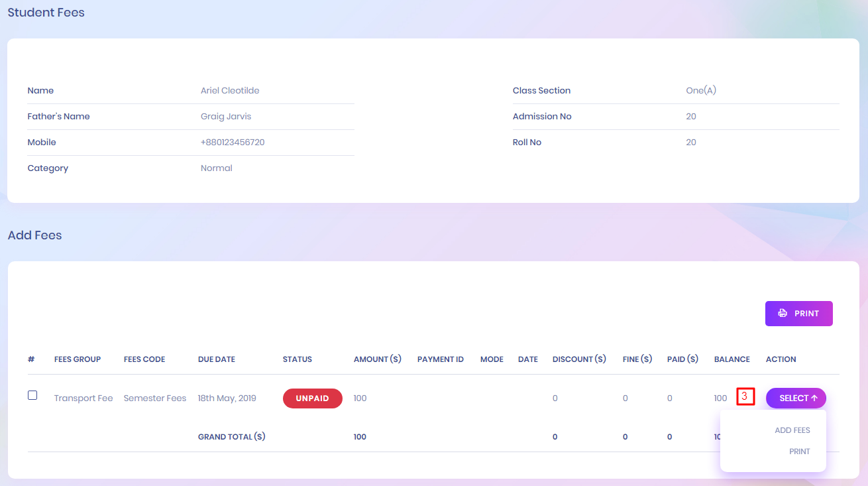
Task: Choose PRINT from the action dropdown menu
Action: click(x=799, y=452)
